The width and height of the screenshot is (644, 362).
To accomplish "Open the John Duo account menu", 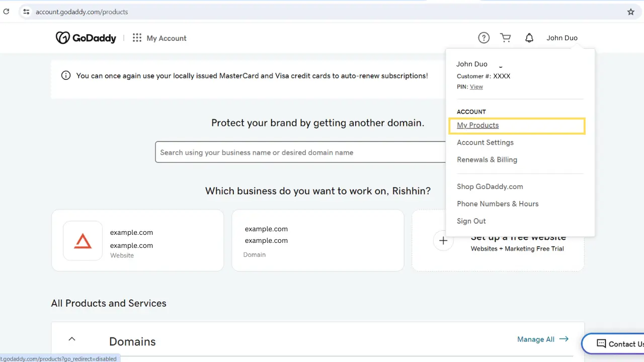I will pyautogui.click(x=562, y=38).
